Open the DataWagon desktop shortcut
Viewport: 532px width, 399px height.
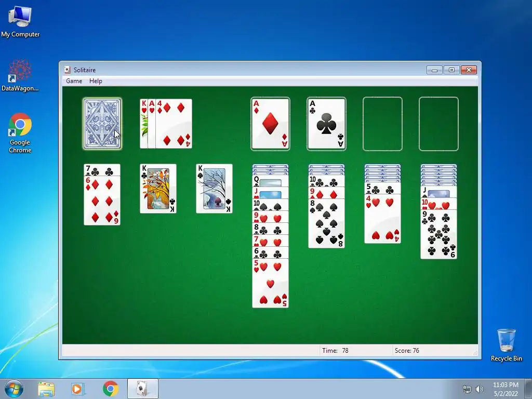click(x=20, y=75)
